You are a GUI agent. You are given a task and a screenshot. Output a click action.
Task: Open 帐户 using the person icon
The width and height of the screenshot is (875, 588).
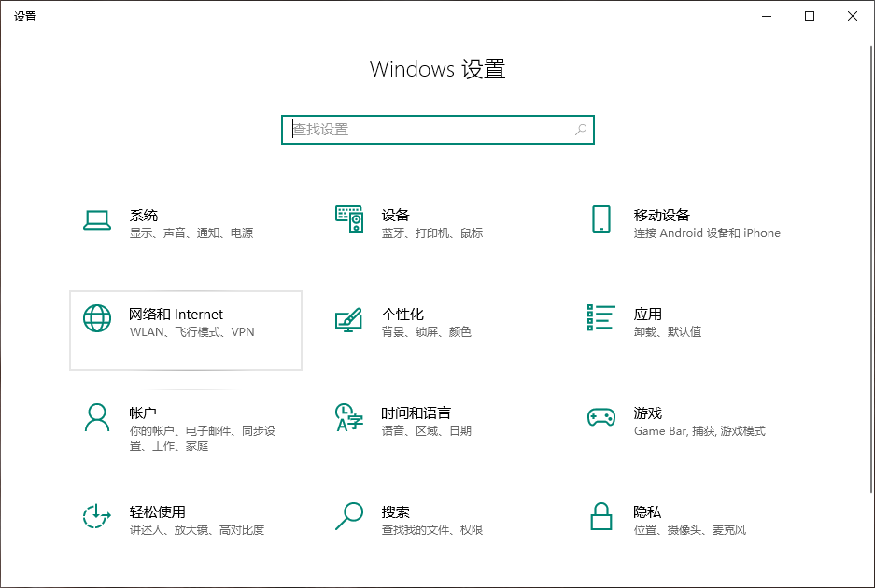point(97,417)
